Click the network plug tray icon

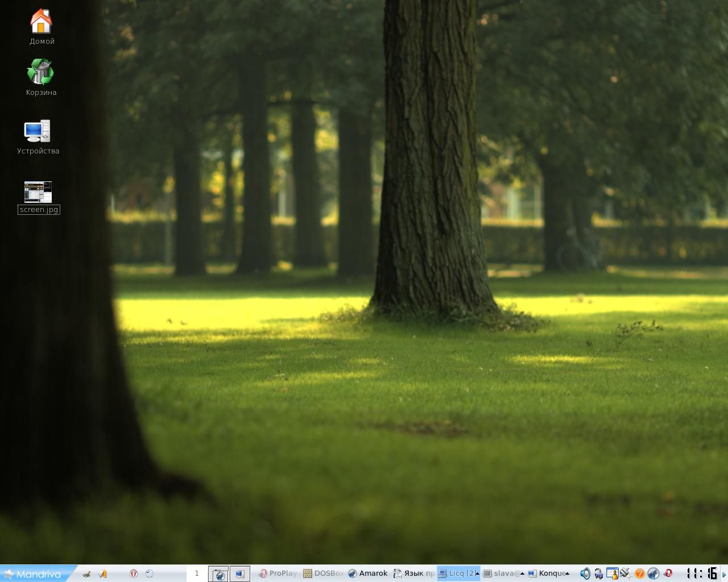(x=625, y=573)
